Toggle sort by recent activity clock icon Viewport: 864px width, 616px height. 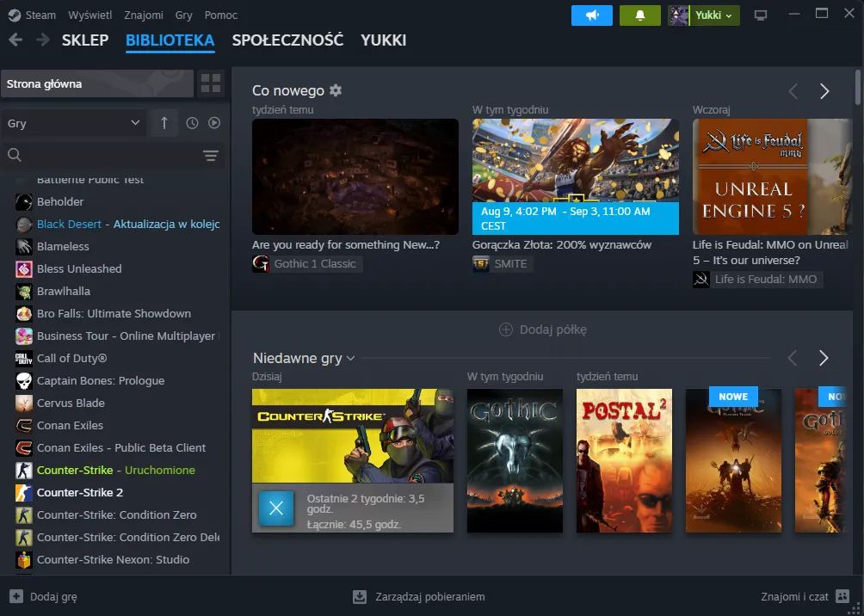coord(192,123)
